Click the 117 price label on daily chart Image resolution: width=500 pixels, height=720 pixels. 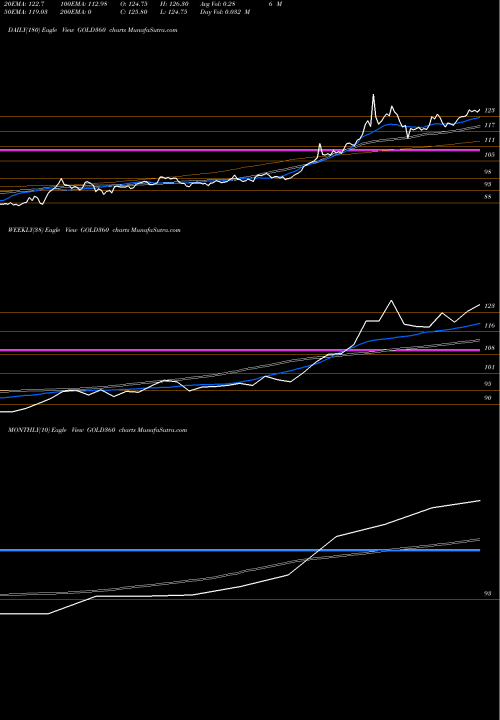[489, 125]
